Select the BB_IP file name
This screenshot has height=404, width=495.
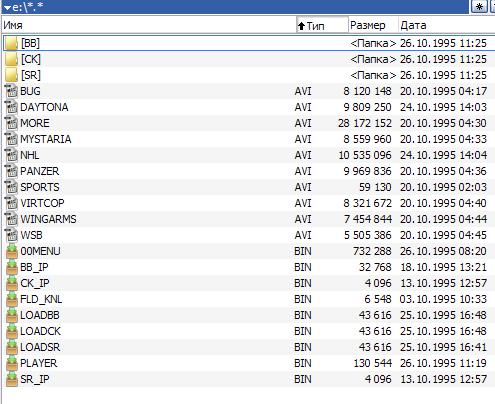click(34, 268)
